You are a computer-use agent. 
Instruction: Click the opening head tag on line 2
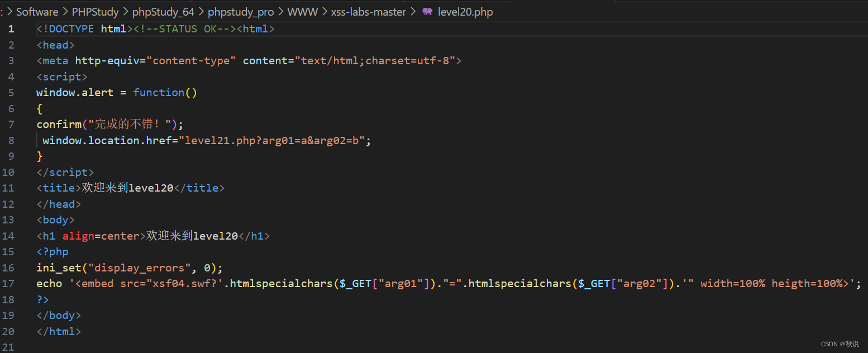55,45
